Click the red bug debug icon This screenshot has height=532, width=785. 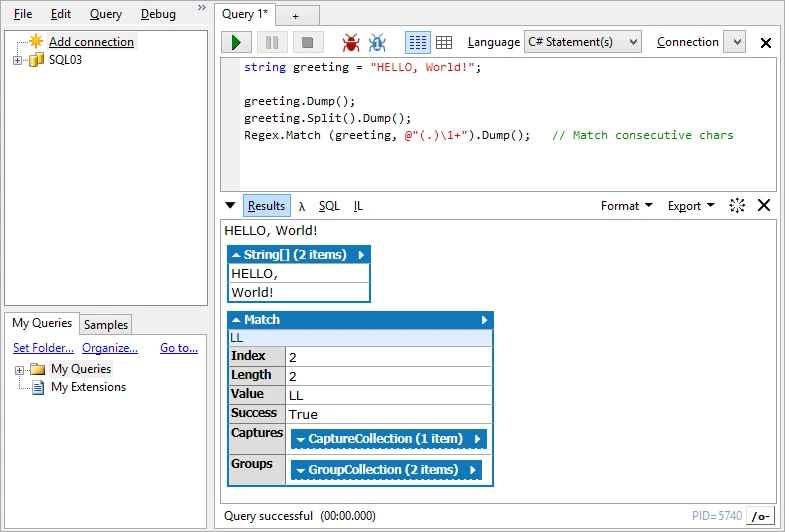pyautogui.click(x=351, y=43)
